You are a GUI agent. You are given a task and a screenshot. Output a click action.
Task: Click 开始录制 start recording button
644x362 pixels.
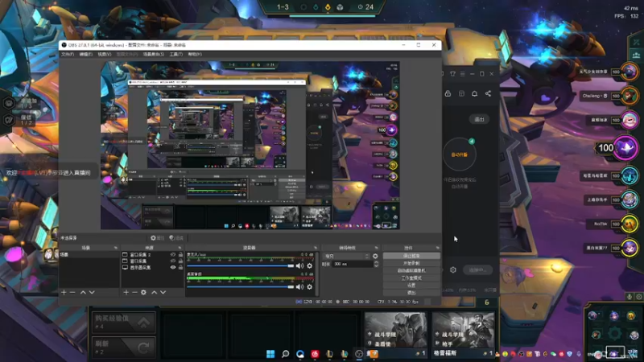click(411, 263)
